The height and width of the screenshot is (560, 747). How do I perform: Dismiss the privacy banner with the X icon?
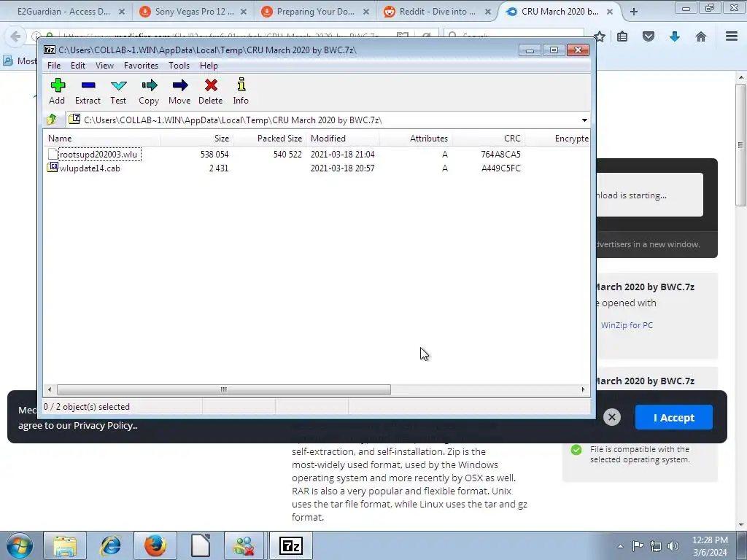point(612,418)
